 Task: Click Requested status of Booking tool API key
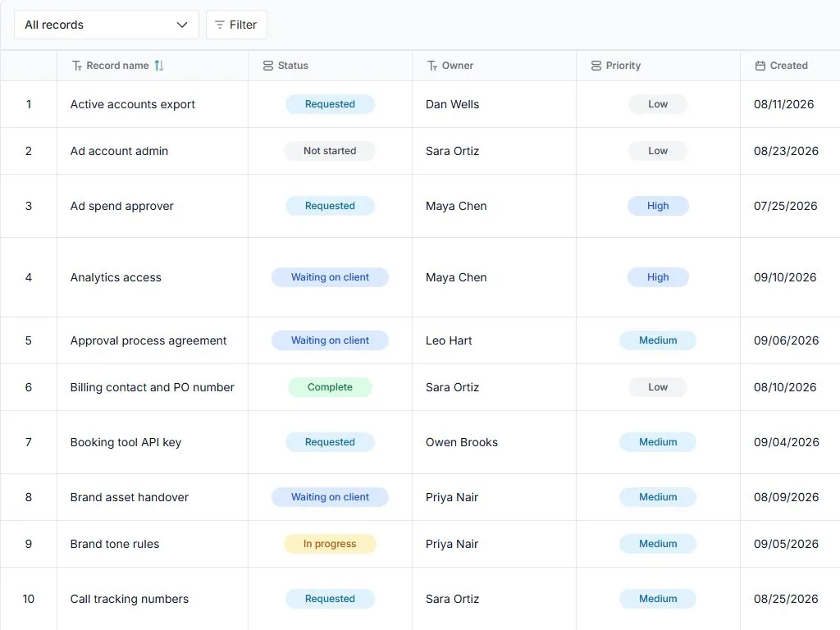click(x=330, y=442)
